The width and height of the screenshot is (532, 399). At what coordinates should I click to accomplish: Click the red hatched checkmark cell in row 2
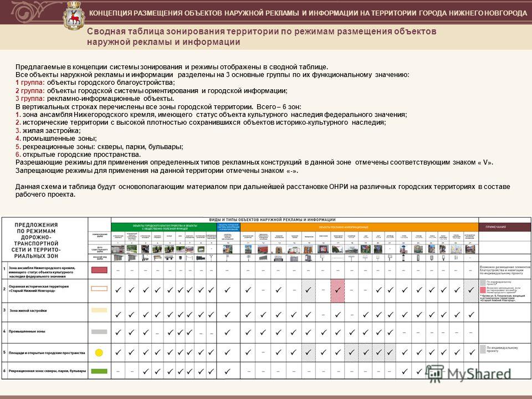pyautogui.click(x=337, y=290)
